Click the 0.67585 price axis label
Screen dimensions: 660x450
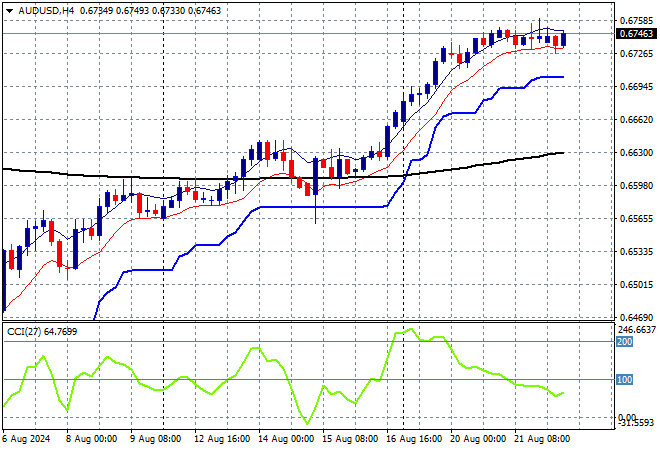pos(637,20)
